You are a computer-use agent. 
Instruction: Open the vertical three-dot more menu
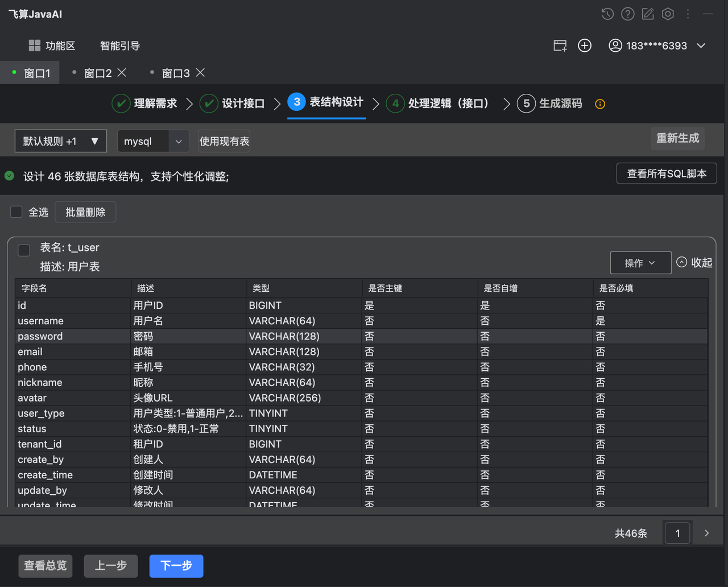coord(688,14)
